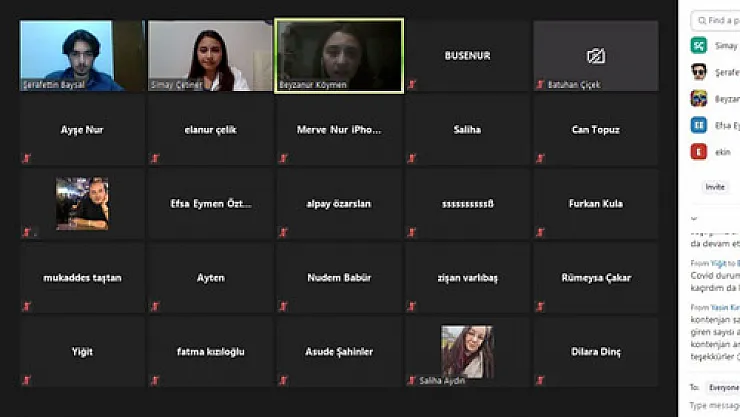This screenshot has height=417, width=740.
Task: Select Simay Çetiner's video tile
Action: pyautogui.click(x=210, y=56)
